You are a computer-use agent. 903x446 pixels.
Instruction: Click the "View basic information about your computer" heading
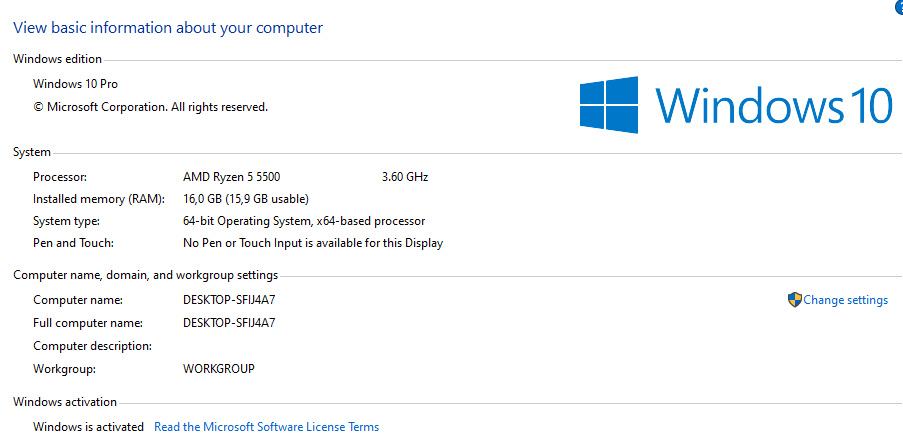pos(168,28)
